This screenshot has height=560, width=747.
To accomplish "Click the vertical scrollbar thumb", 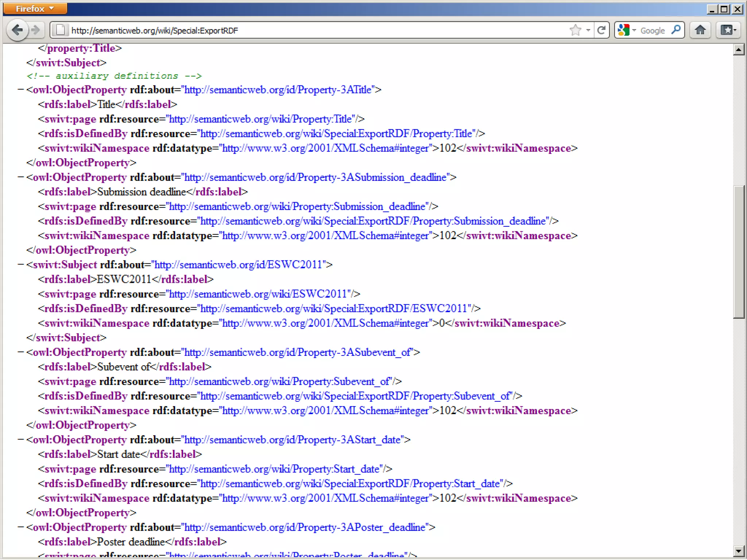I will pos(739,252).
